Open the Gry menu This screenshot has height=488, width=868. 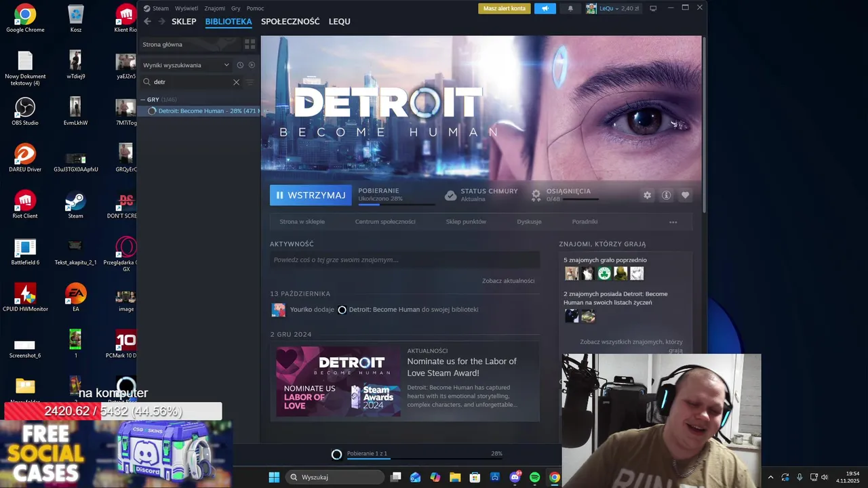click(236, 9)
